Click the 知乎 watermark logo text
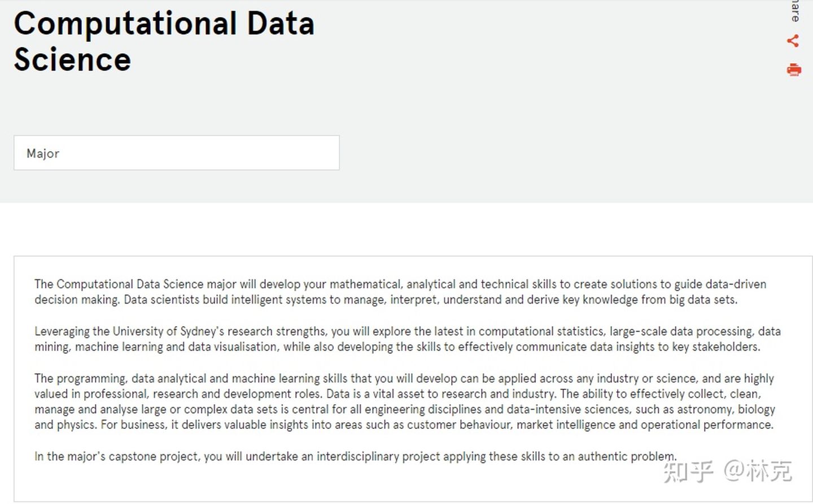 688,471
